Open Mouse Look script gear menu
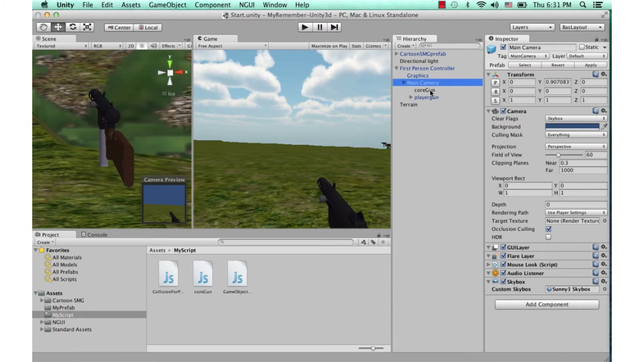Image resolution: width=644 pixels, height=362 pixels. click(604, 264)
